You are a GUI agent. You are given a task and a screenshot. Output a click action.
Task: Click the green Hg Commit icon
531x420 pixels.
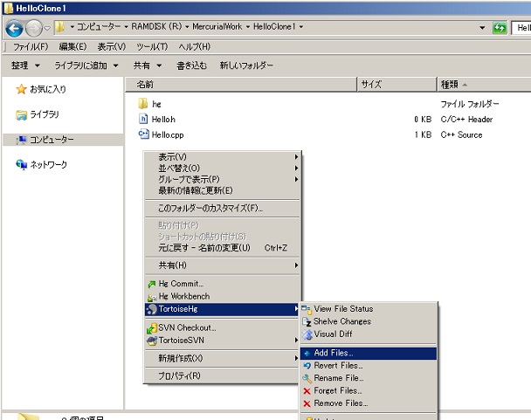[x=152, y=284]
